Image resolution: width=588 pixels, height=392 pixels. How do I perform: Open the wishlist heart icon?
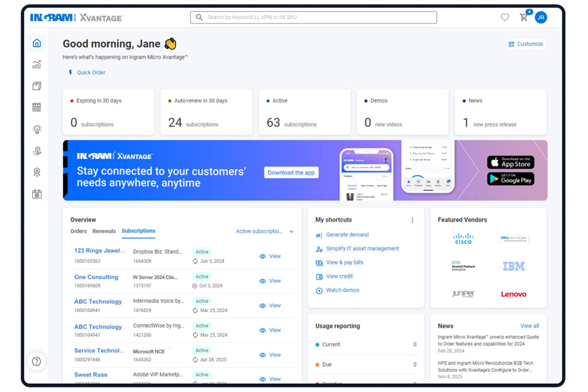[505, 17]
